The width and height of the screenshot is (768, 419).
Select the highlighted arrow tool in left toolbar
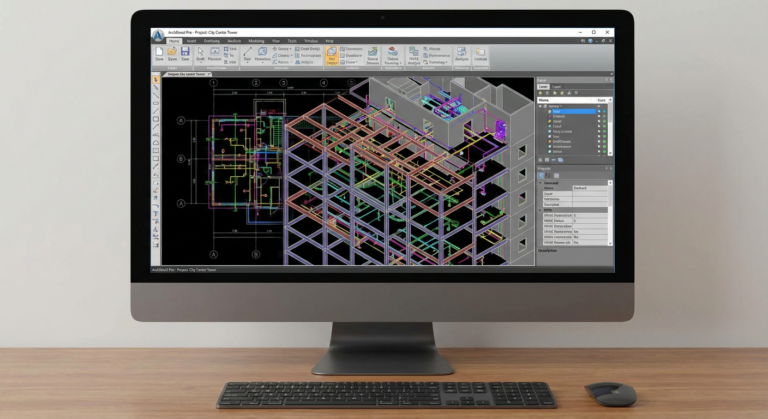click(x=156, y=79)
